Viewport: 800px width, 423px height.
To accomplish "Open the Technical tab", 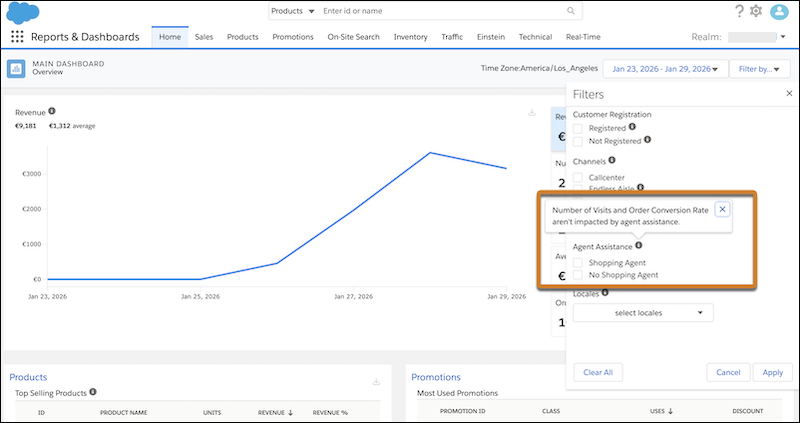I will point(535,37).
